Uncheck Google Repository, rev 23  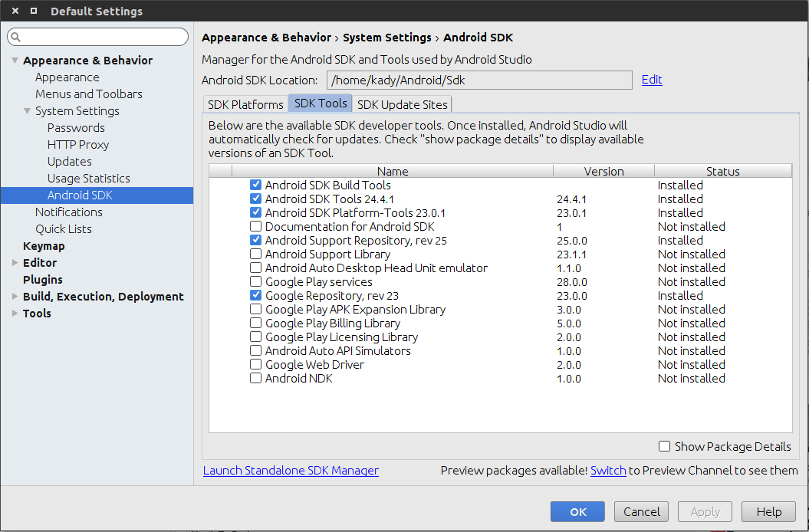point(255,295)
